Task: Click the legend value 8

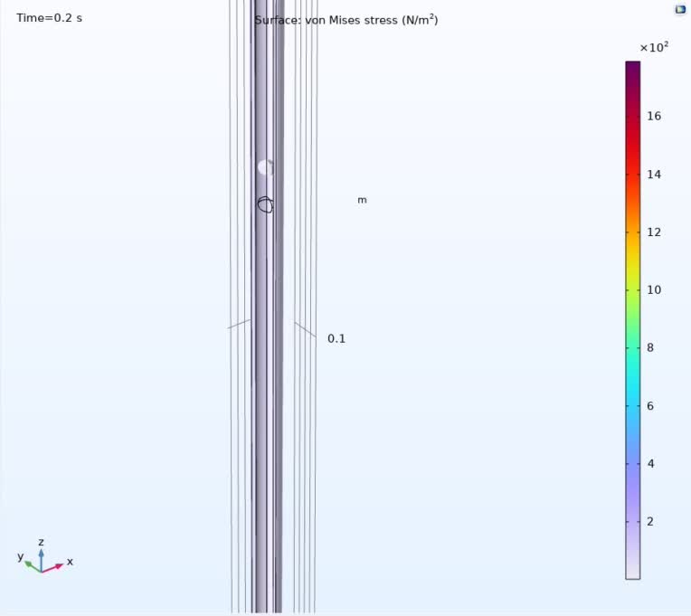Action: (x=650, y=347)
